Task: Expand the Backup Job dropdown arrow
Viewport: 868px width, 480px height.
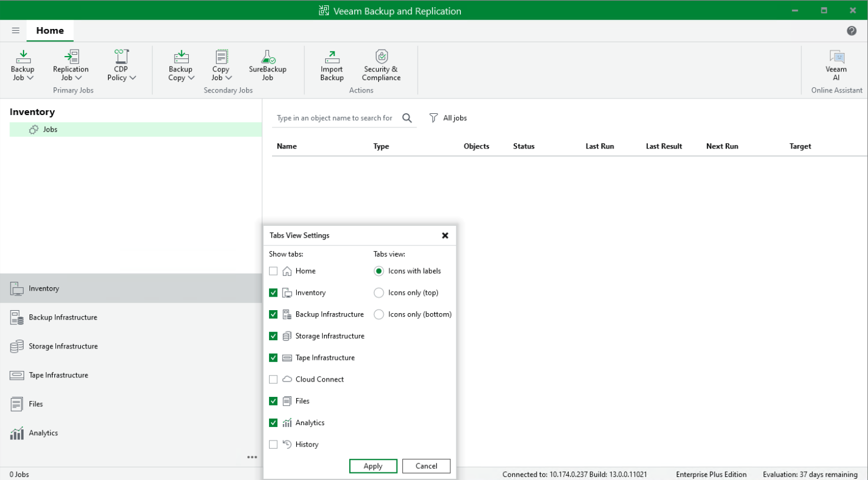Action: (30, 78)
